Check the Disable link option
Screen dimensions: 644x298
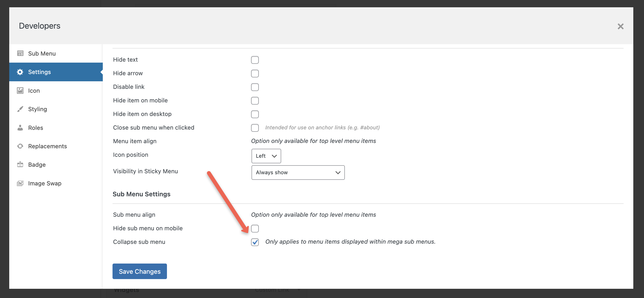tap(255, 87)
